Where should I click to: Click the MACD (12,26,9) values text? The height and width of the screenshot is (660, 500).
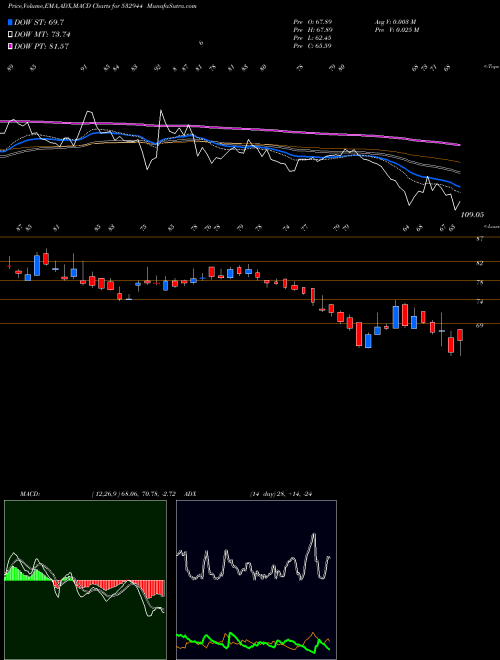136,494
